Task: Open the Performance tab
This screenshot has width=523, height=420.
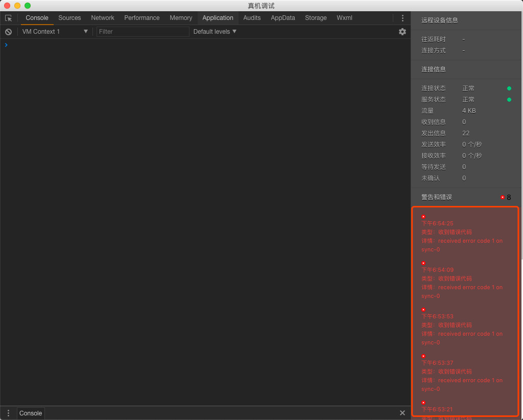Action: point(142,18)
